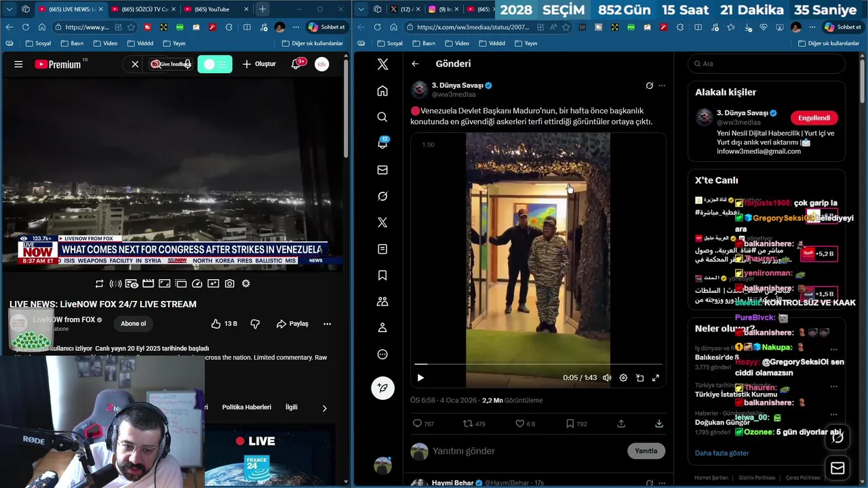
Task: Open Daha fazla göster link
Action: pyautogui.click(x=722, y=453)
